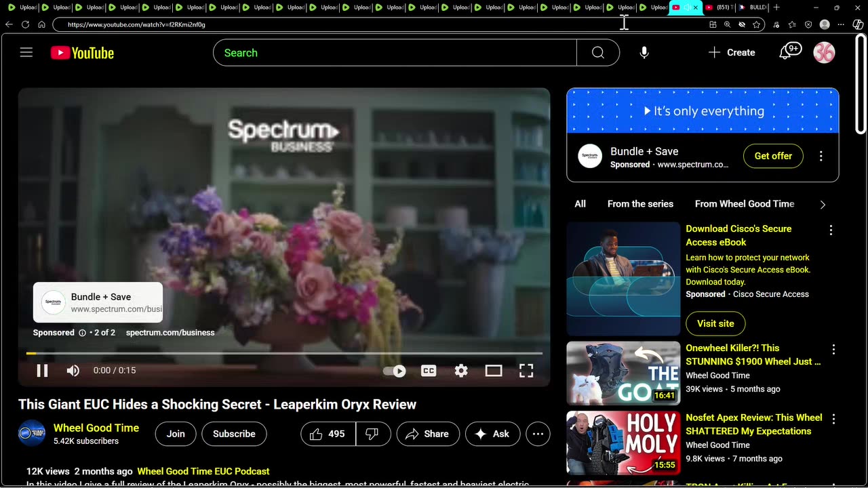Open options for the Cisco eBook ad
This screenshot has width=868, height=488.
click(831, 230)
